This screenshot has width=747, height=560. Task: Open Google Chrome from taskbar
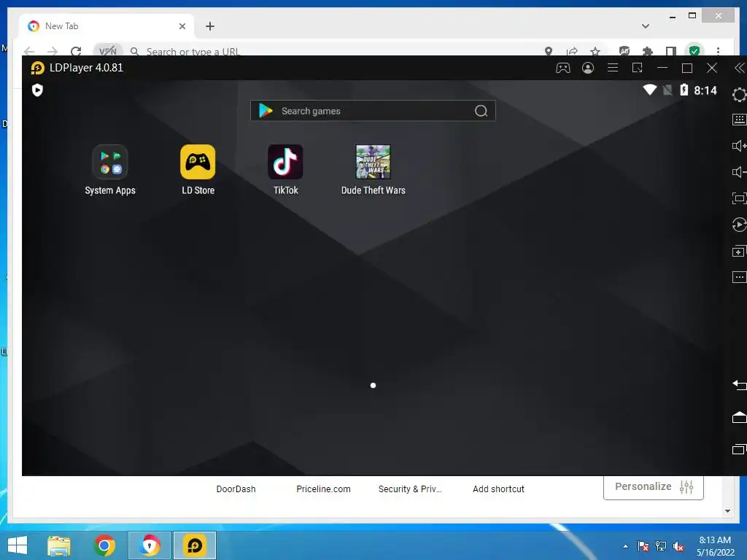104,545
